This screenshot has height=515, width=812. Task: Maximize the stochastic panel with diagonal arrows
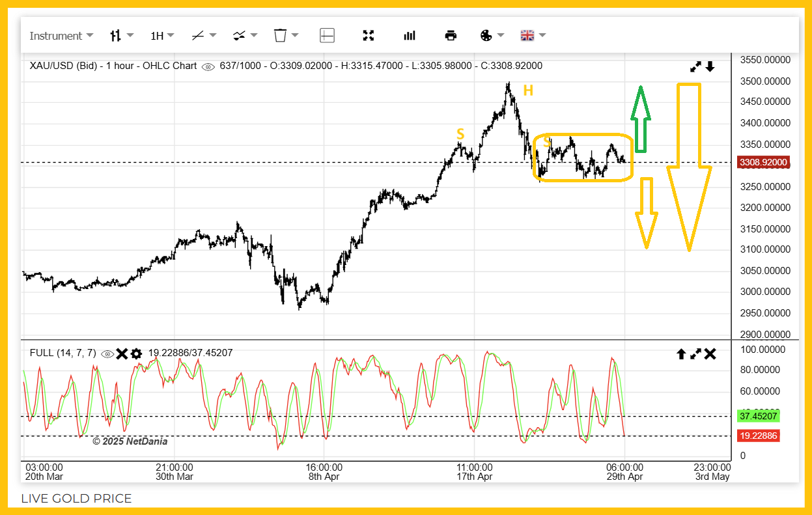695,354
